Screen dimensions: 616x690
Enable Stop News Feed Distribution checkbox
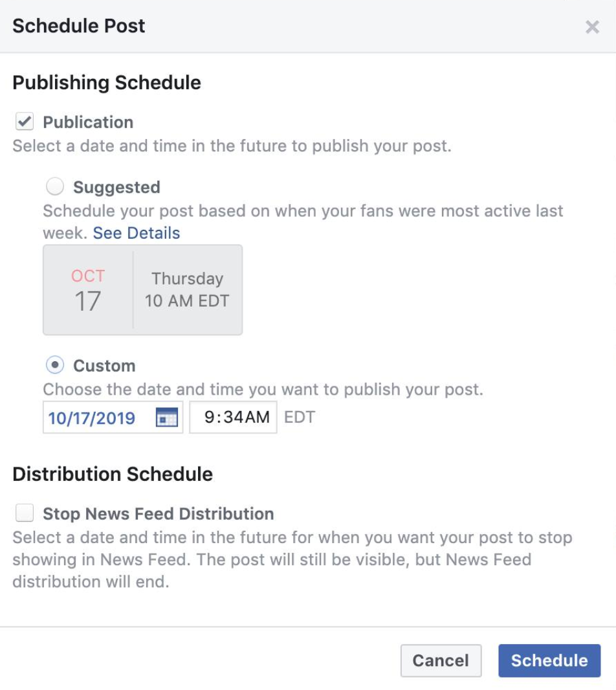coord(25,513)
